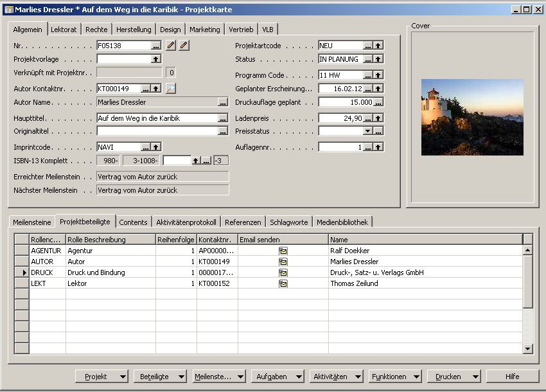Image resolution: width=546 pixels, height=392 pixels.
Task: Click scroll-up arrow of participants table
Action: (528, 250)
